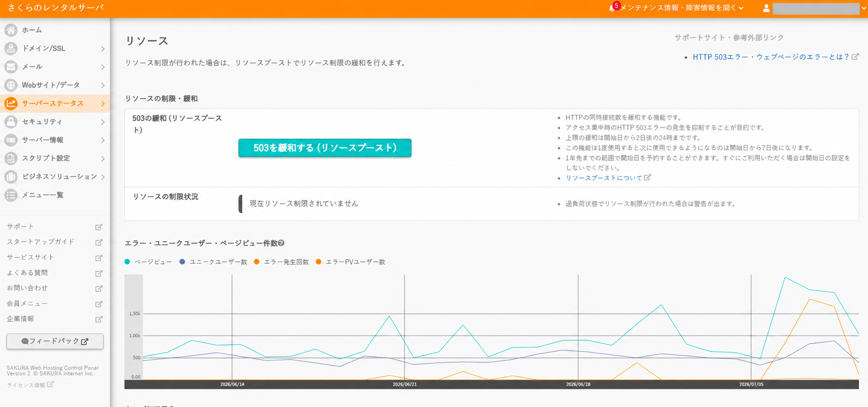
Task: Open スタートアップガイド sidebar link
Action: click(41, 242)
